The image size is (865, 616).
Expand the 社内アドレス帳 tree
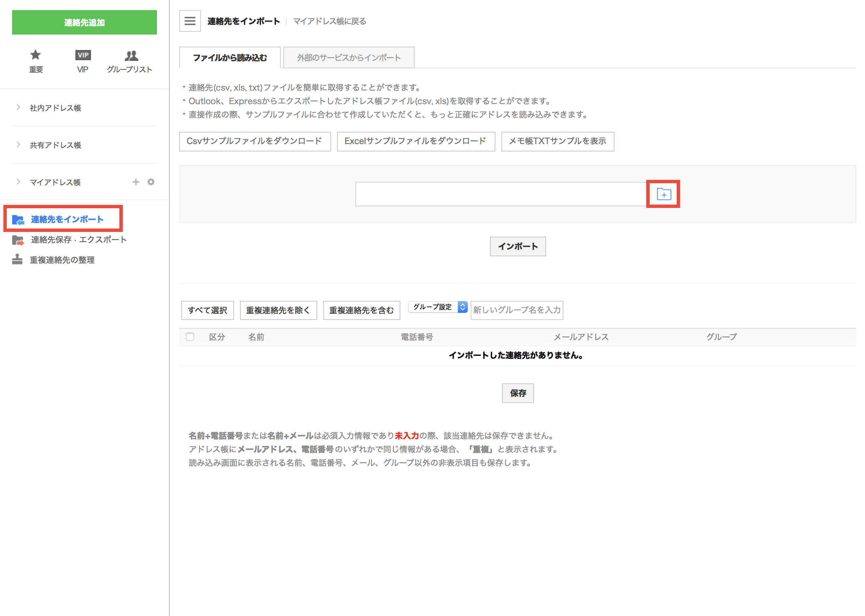click(x=18, y=108)
